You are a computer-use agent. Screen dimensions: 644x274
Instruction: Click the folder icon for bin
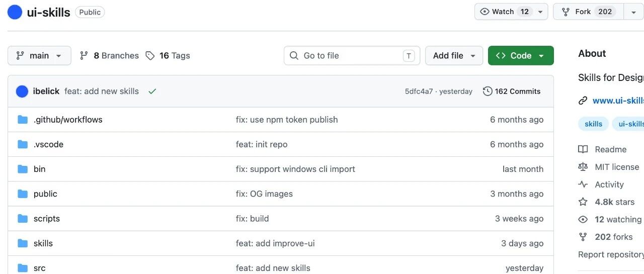click(23, 169)
